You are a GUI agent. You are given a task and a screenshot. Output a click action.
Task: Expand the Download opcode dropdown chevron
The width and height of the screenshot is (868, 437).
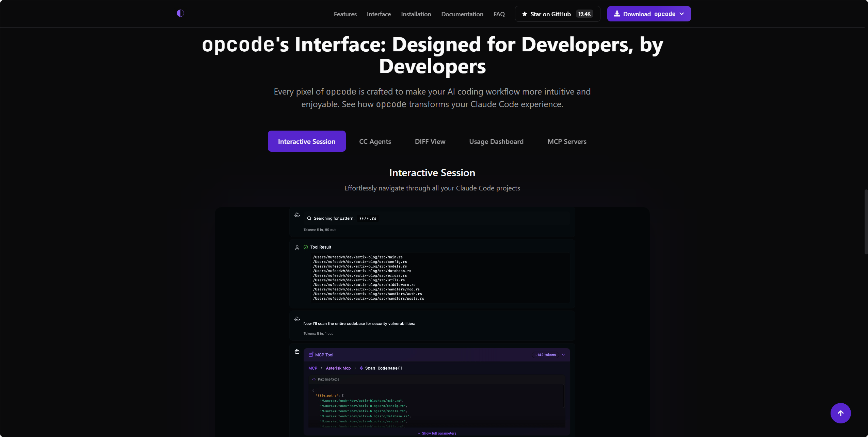[x=681, y=14]
